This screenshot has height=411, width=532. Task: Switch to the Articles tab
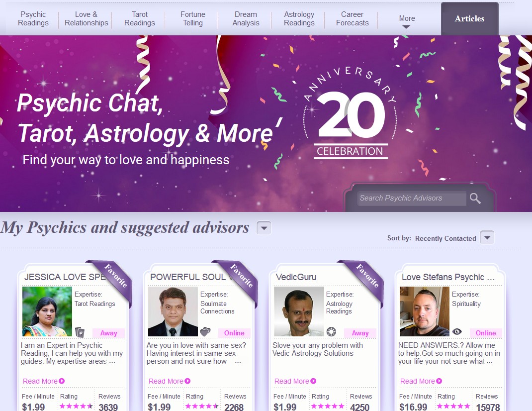tap(469, 19)
